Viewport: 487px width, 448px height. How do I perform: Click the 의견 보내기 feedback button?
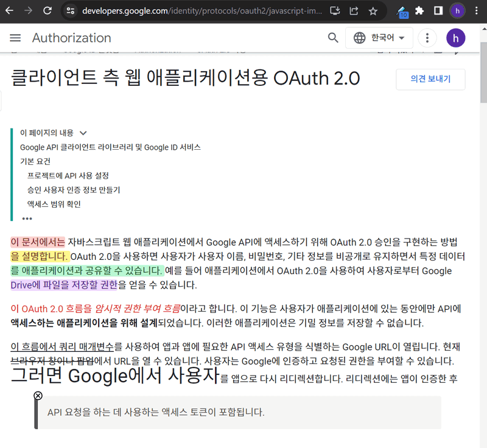[430, 79]
